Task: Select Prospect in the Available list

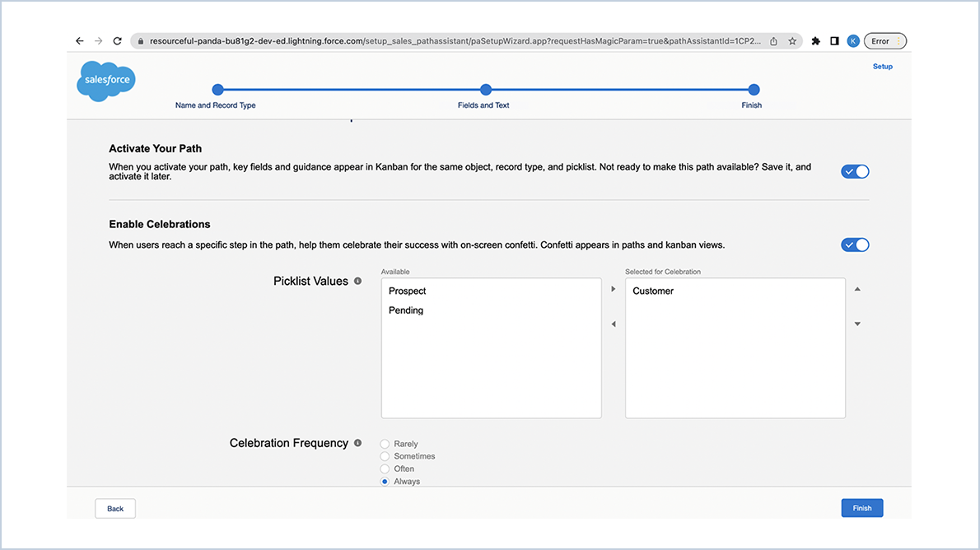Action: 407,291
